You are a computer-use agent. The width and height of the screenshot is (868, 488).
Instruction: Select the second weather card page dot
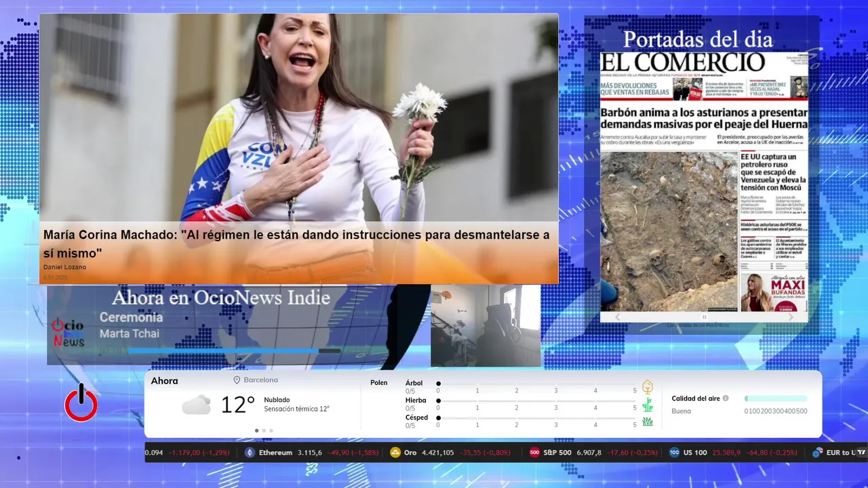click(x=264, y=430)
